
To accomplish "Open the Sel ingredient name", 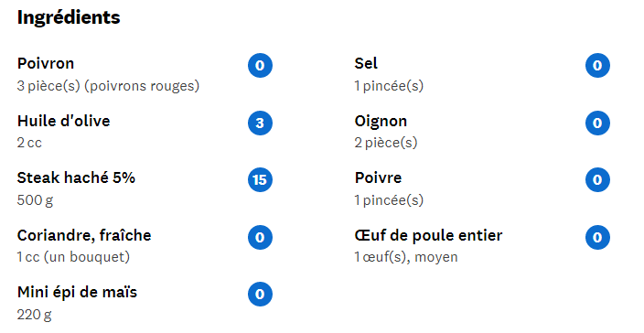I will tap(366, 64).
